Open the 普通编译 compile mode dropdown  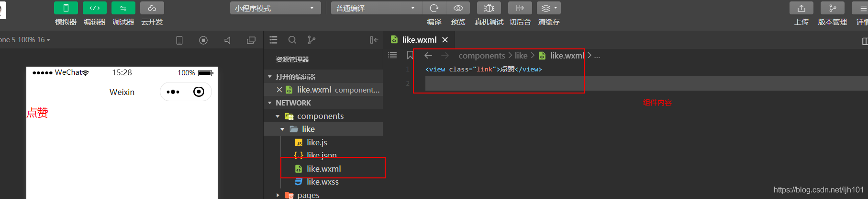[x=377, y=8]
